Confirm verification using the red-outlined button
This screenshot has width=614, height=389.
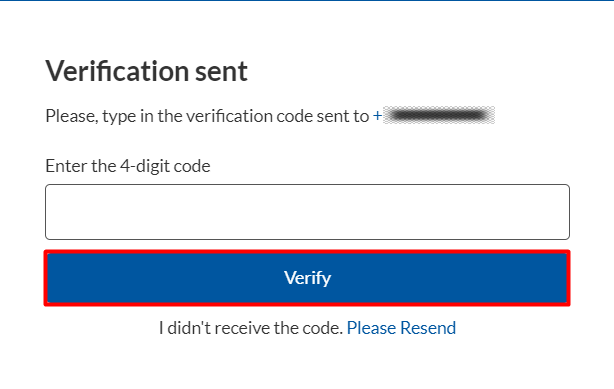[x=307, y=278]
